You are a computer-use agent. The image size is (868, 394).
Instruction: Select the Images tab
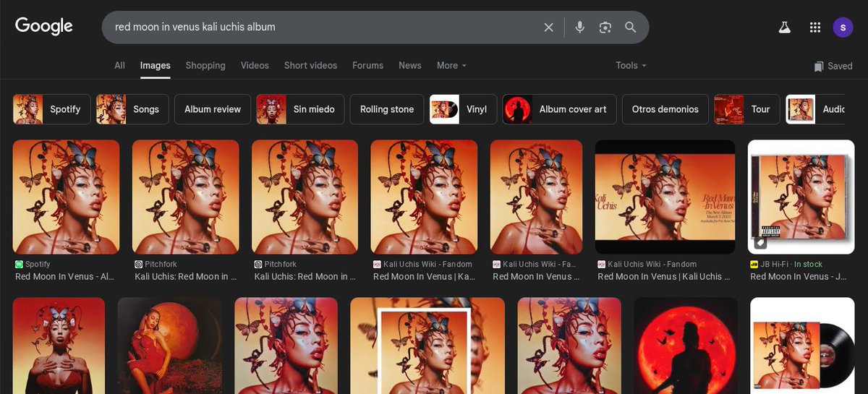coord(155,65)
